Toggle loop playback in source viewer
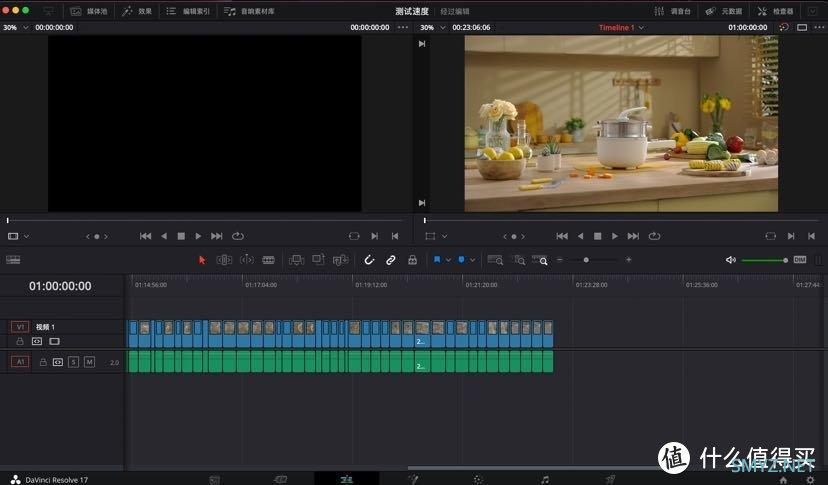The image size is (828, 485). (238, 236)
